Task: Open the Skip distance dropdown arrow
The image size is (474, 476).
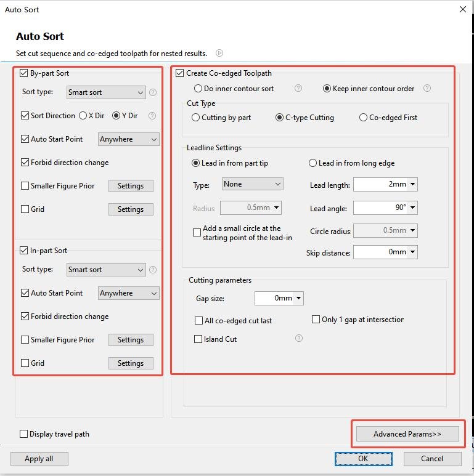Action: [412, 252]
